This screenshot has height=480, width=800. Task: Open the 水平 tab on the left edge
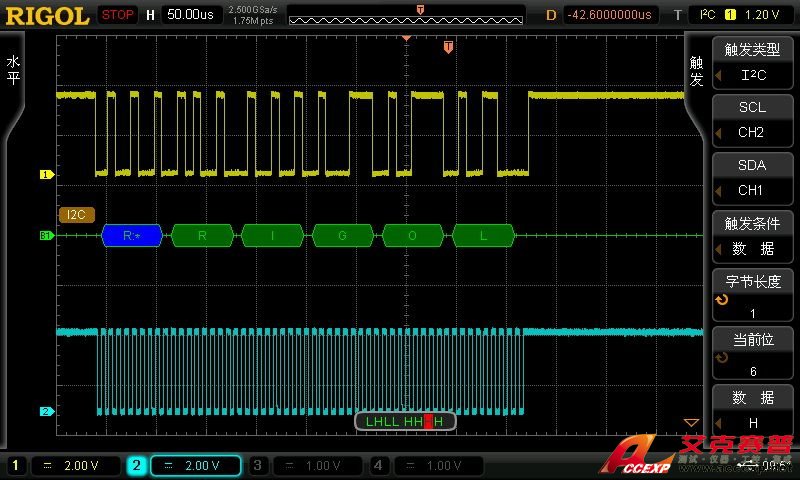(13, 70)
